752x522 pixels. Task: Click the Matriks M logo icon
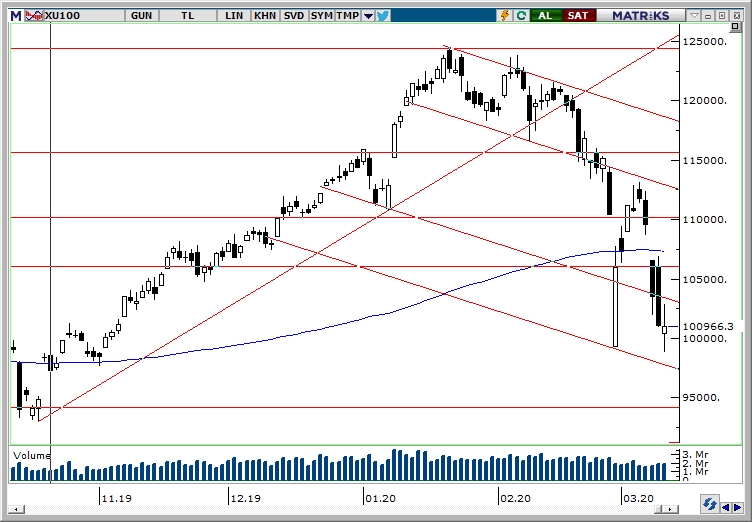point(16,15)
